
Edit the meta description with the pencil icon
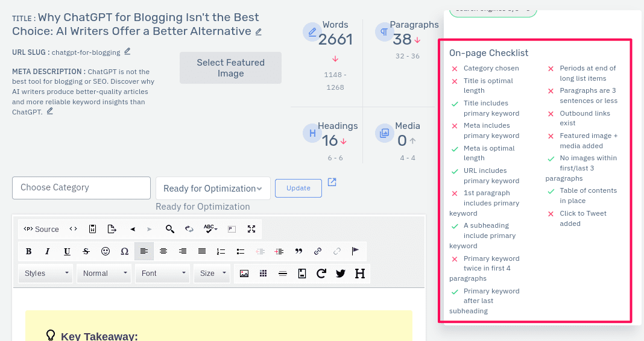[x=49, y=111]
